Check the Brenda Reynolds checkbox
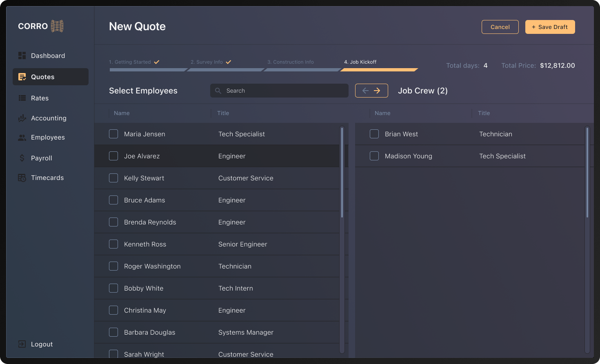This screenshot has height=364, width=600. (113, 222)
